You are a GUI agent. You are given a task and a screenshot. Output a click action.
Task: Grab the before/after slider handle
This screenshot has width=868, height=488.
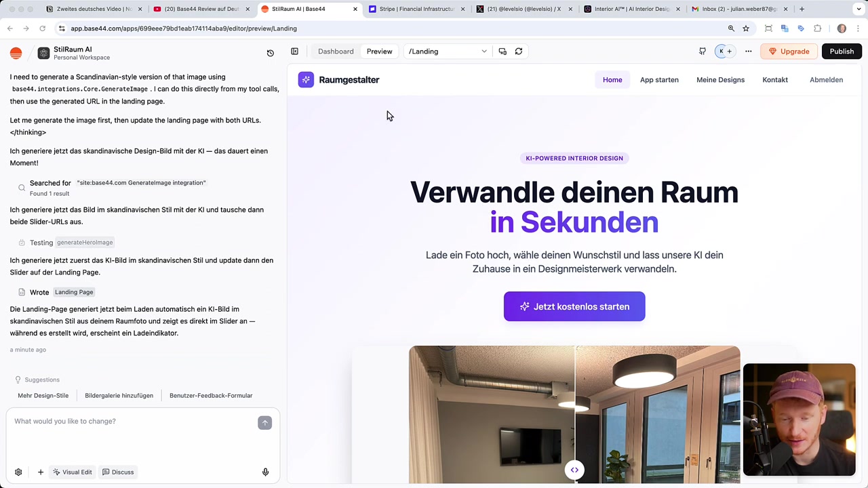click(574, 470)
